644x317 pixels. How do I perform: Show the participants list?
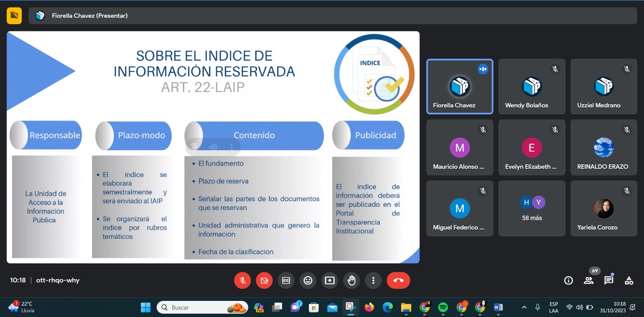coord(588,280)
